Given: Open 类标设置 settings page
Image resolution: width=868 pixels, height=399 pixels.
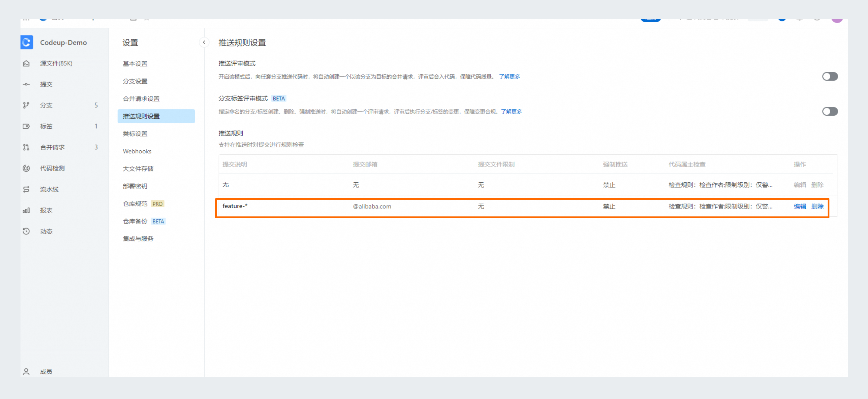Looking at the screenshot, I should tap(135, 134).
